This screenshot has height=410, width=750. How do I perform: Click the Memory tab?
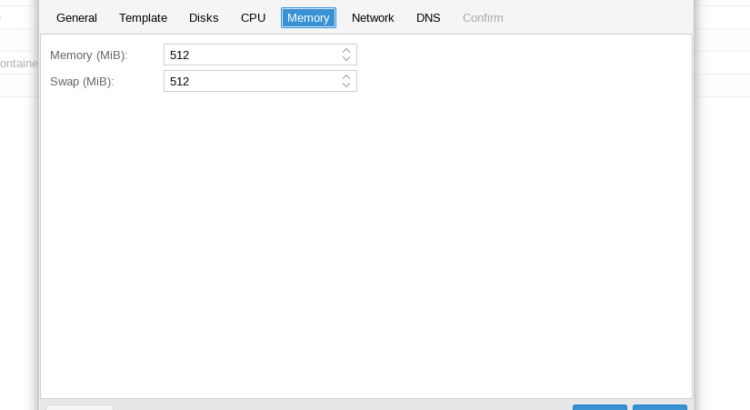click(x=309, y=18)
